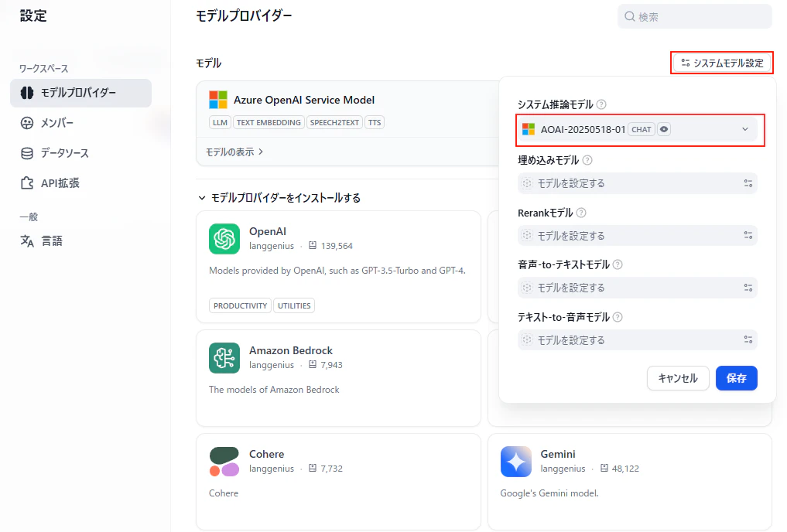Image resolution: width=787 pixels, height=532 pixels.
Task: Click the help icon next to 音声-to-テキストモデル
Action: pos(618,264)
